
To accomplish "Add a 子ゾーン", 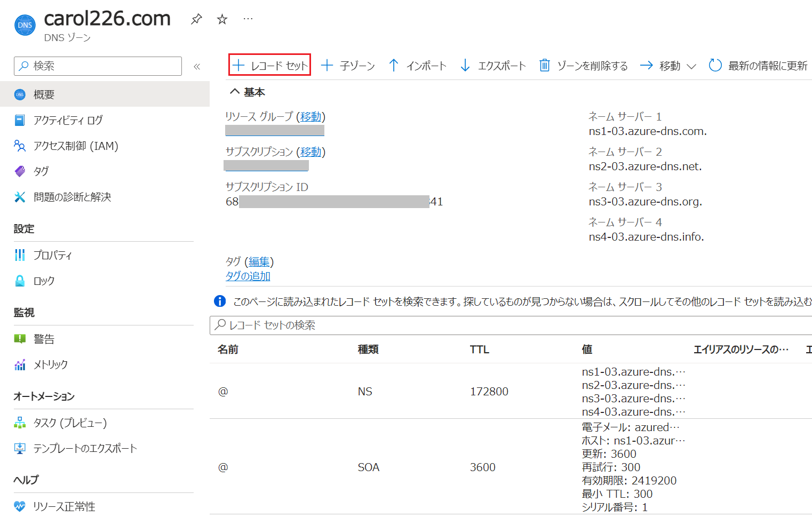I will pos(348,66).
